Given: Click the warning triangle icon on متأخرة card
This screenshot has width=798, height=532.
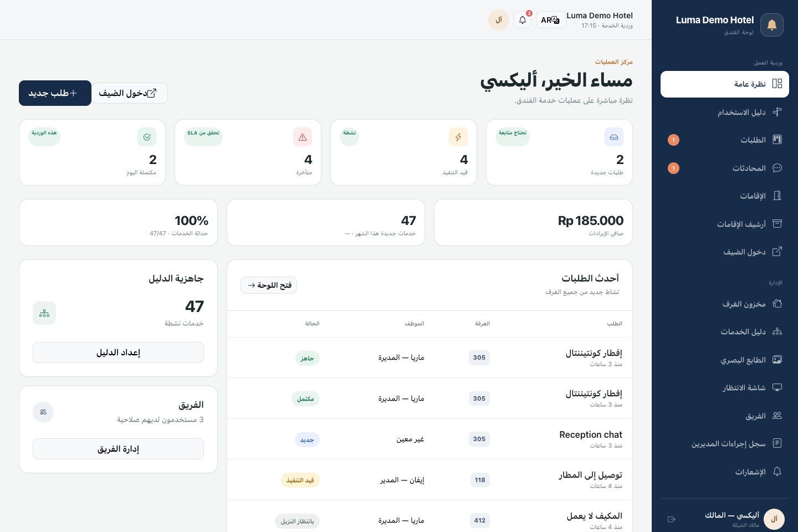Looking at the screenshot, I should tap(303, 137).
